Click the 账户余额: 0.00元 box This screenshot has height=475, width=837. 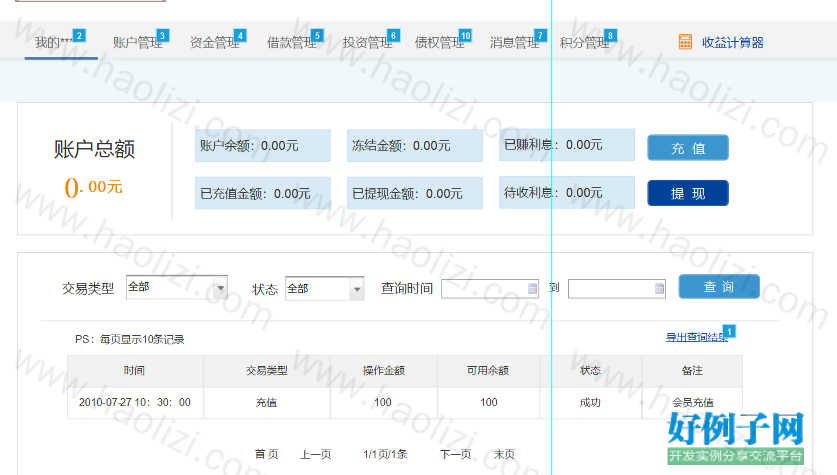[x=263, y=145]
